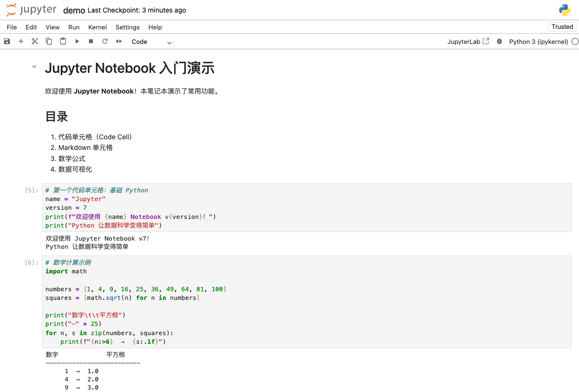
Task: Click the notebook title demo to rename
Action: pyautogui.click(x=74, y=10)
